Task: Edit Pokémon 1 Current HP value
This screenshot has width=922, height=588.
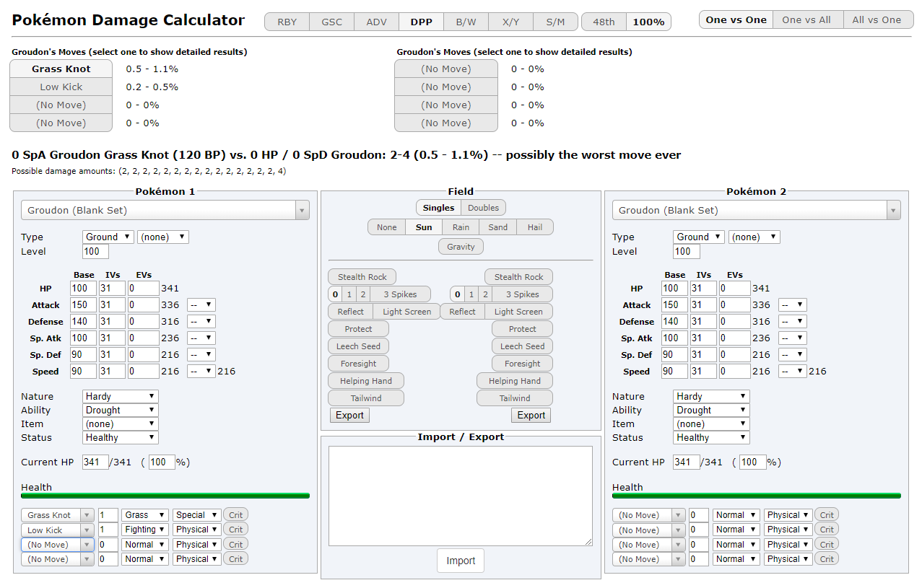Action: (95, 462)
